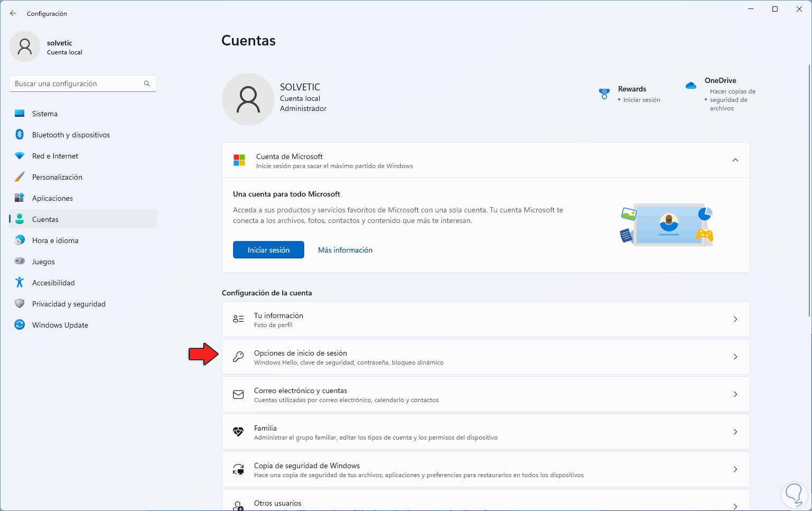
Task: Open Copia de seguridad de Windows chevron
Action: coord(735,469)
